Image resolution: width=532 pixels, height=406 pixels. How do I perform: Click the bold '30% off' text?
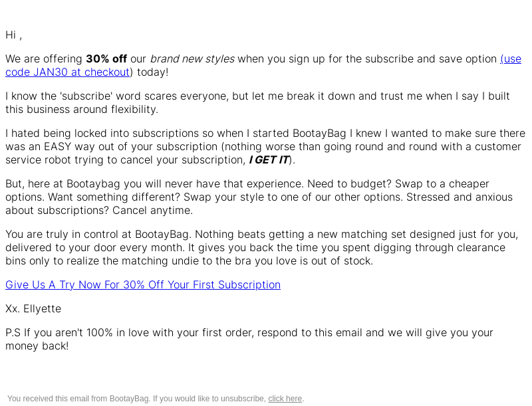tap(106, 59)
